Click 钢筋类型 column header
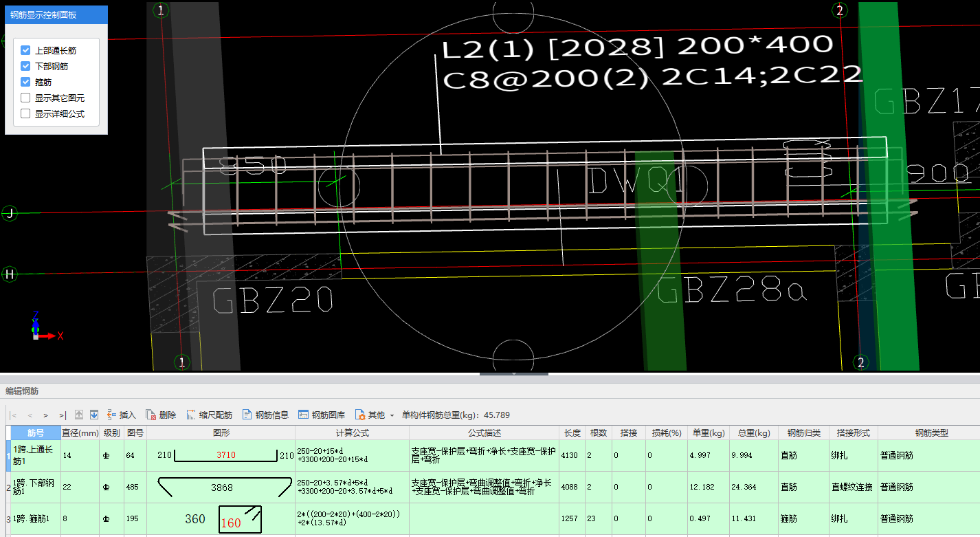The height and width of the screenshot is (537, 980). pos(931,432)
